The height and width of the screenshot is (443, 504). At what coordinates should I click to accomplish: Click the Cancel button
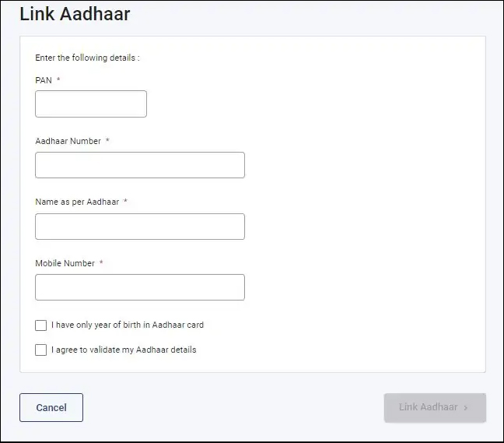(x=51, y=408)
